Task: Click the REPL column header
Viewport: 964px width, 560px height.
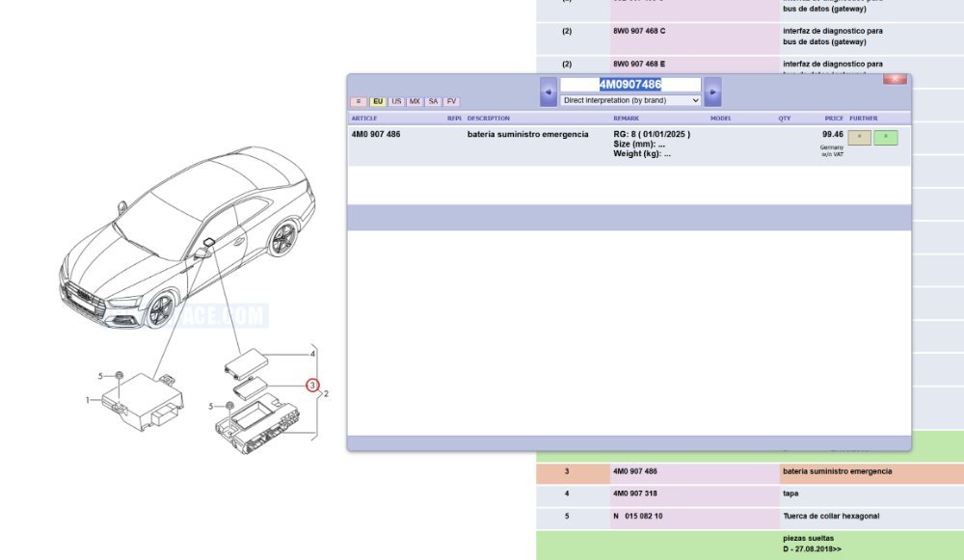Action: (454, 118)
